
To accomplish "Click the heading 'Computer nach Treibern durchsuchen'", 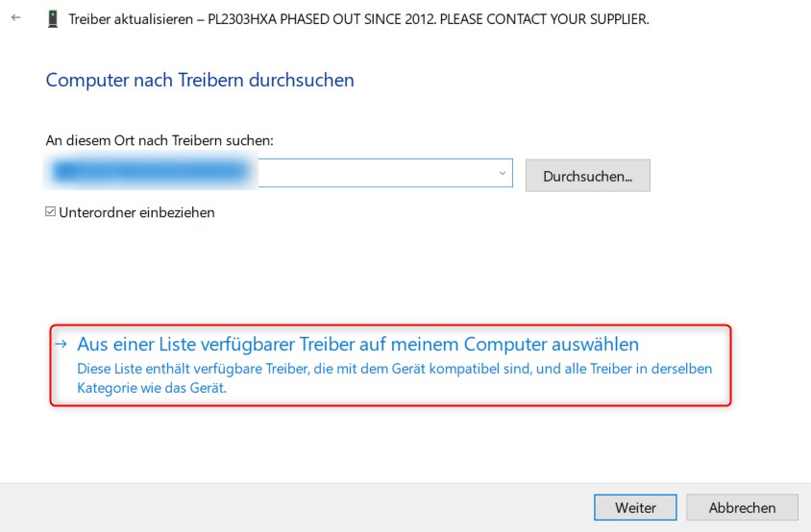I will tap(200, 80).
